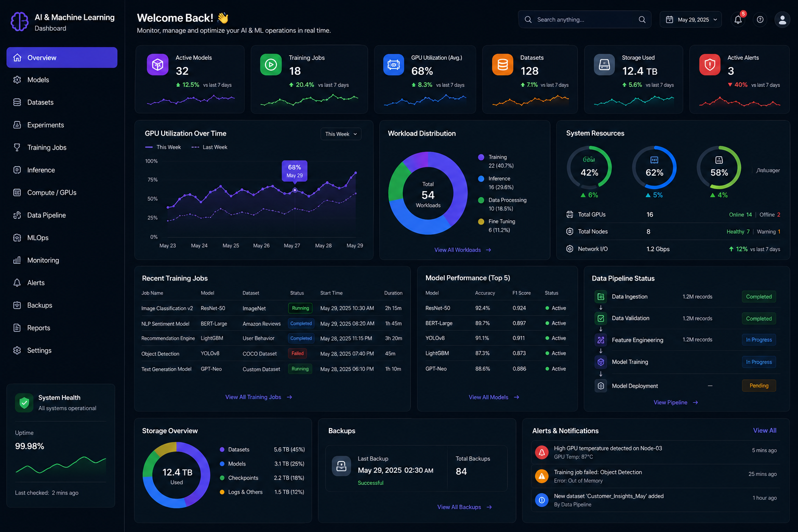Click the Model Deployment pipeline icon

(601, 386)
